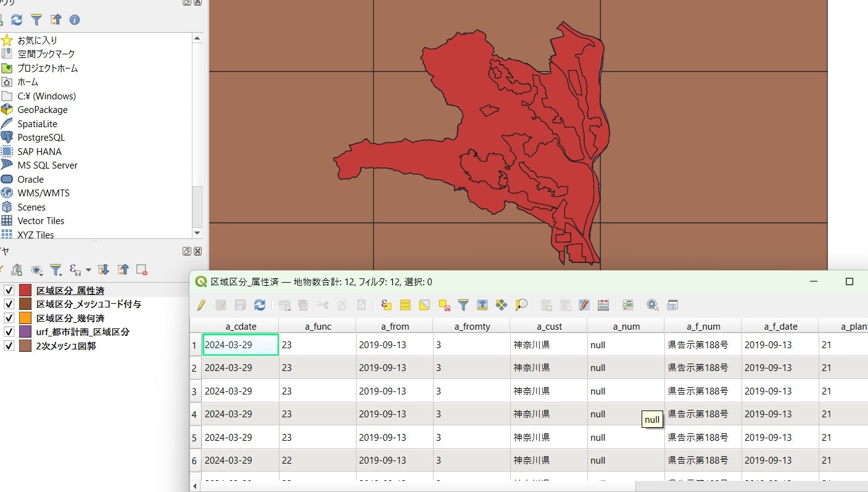Open the filter legend dropdown
The image size is (868, 492).
pos(56,270)
